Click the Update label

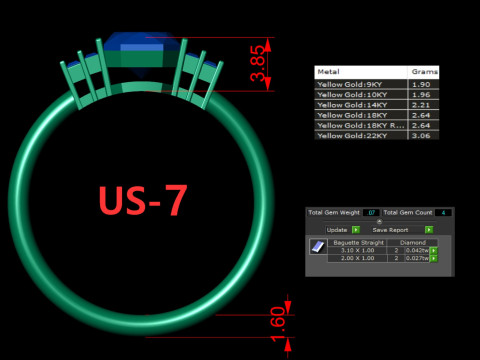coord(337,230)
